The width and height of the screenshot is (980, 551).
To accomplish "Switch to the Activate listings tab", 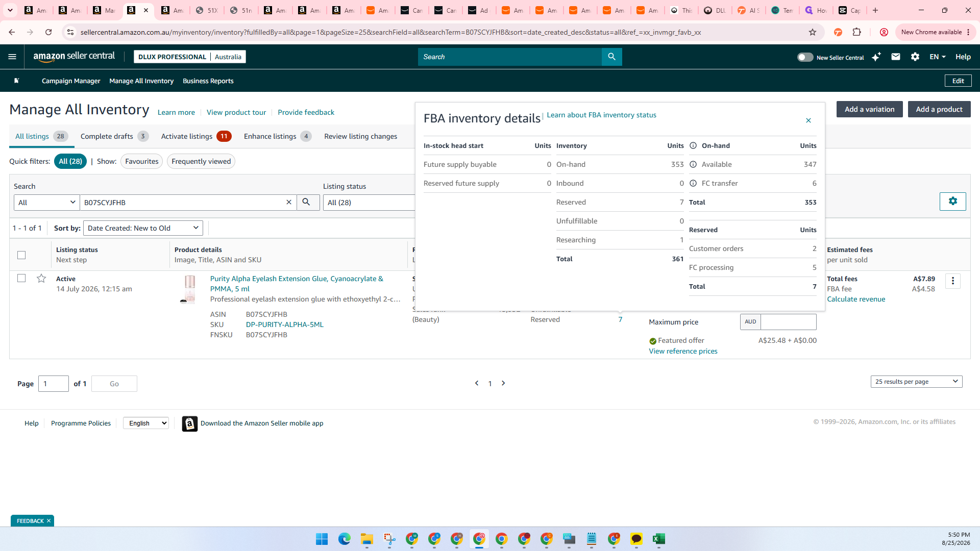I will [197, 136].
